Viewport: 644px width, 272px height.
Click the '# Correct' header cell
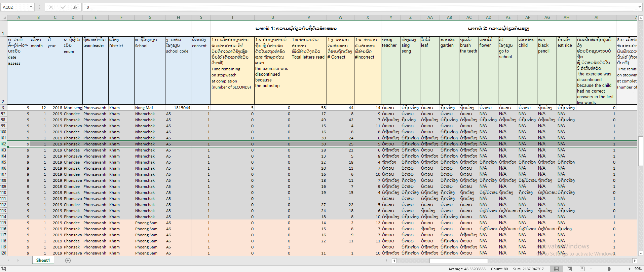point(340,70)
